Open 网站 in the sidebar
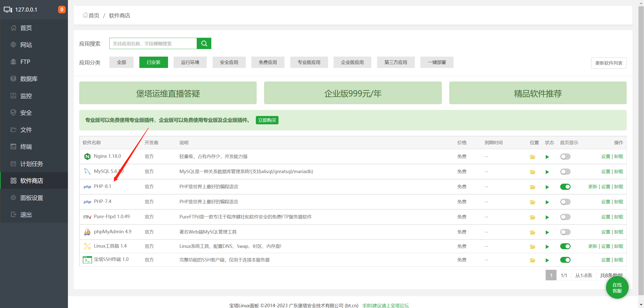Viewport: 644px width, 308px height. coord(34,45)
